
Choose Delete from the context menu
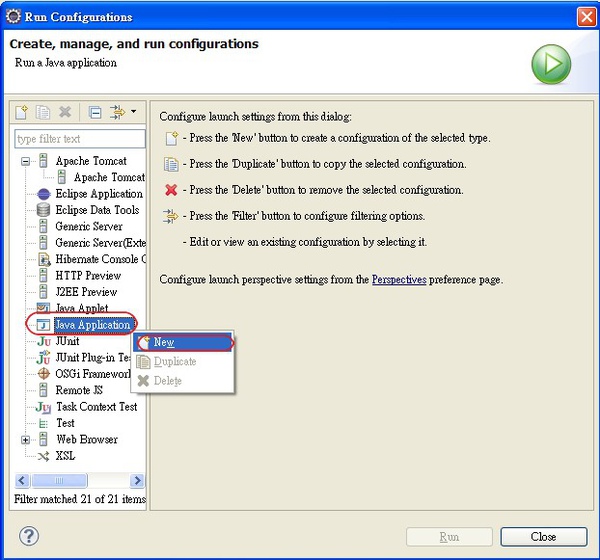[183, 381]
